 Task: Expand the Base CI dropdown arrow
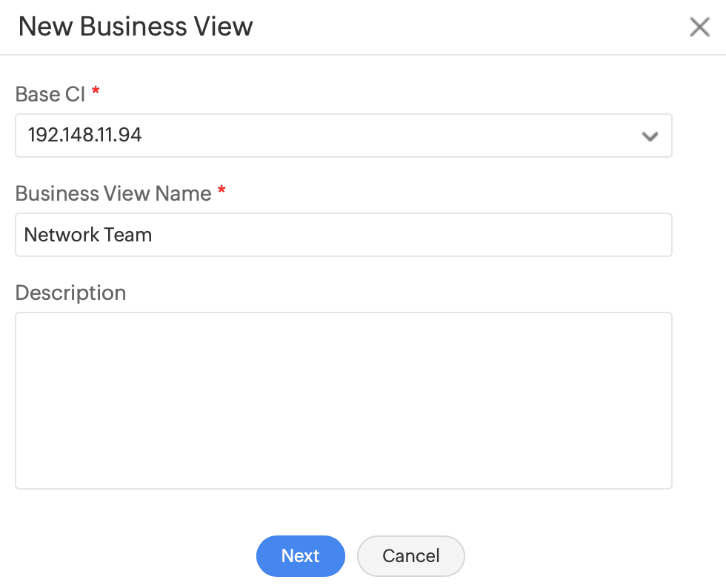pyautogui.click(x=650, y=136)
